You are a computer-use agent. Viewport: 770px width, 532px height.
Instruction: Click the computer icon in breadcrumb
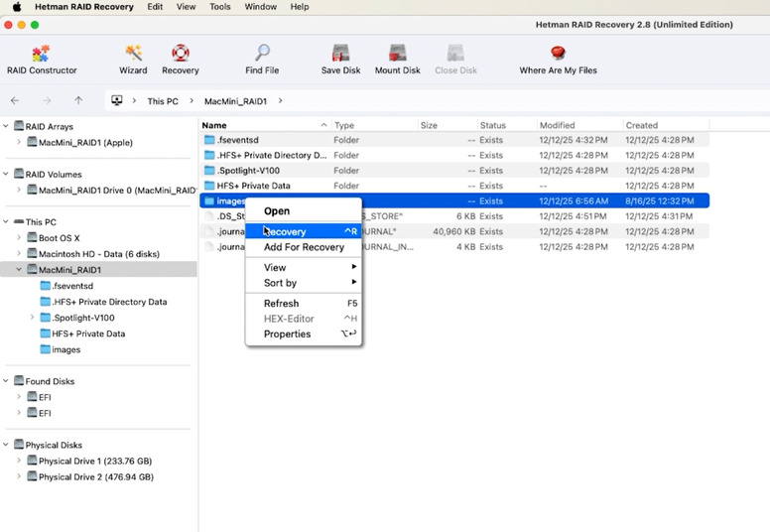117,100
